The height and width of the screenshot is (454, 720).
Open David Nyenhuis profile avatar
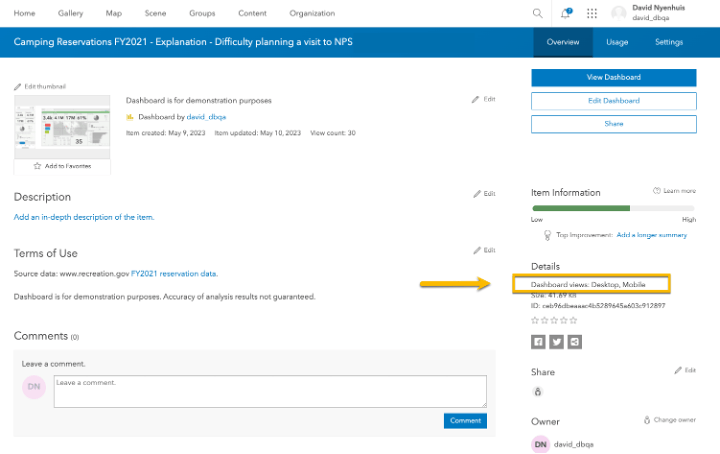click(x=619, y=13)
